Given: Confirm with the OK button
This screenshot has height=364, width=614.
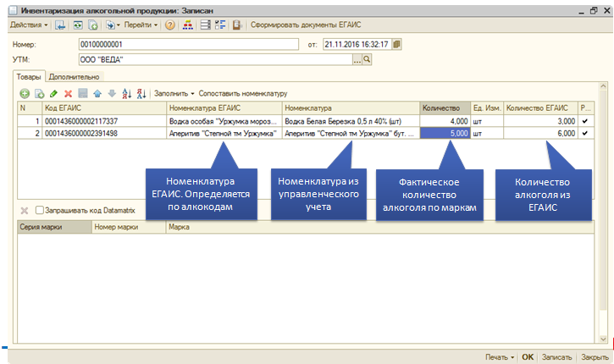Looking at the screenshot, I should (x=528, y=357).
